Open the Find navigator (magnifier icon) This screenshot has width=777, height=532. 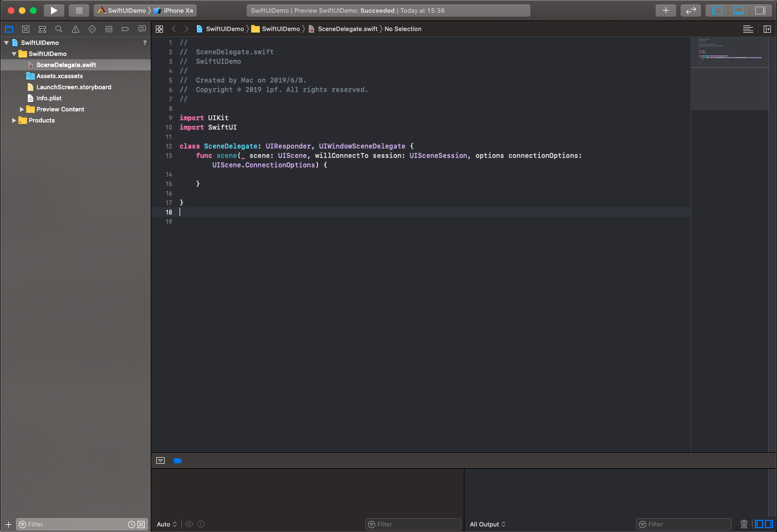pyautogui.click(x=59, y=29)
